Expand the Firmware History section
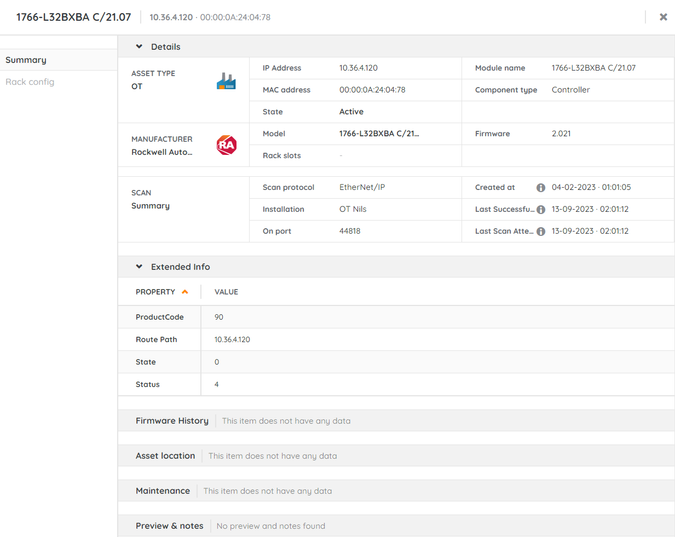The height and width of the screenshot is (537, 675). 172,421
